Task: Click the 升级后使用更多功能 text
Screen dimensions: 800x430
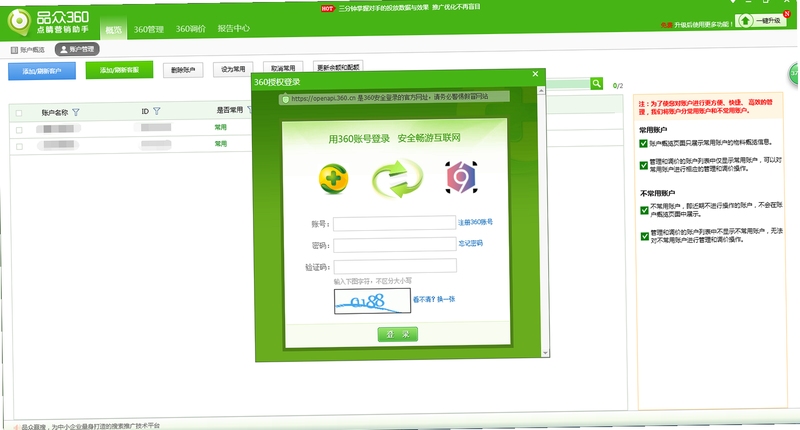Action: coord(704,24)
